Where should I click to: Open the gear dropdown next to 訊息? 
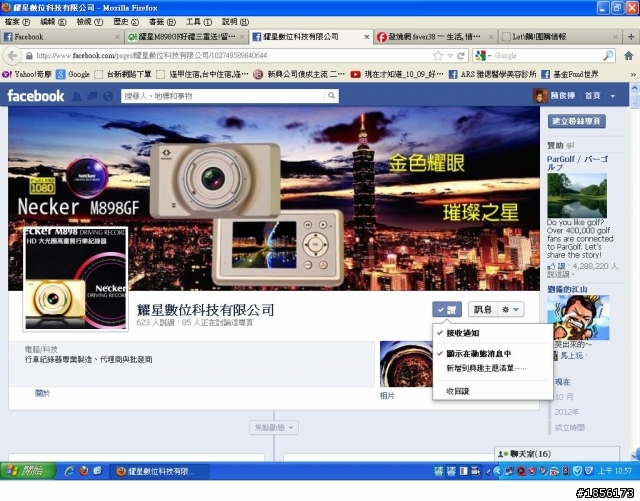(x=511, y=310)
